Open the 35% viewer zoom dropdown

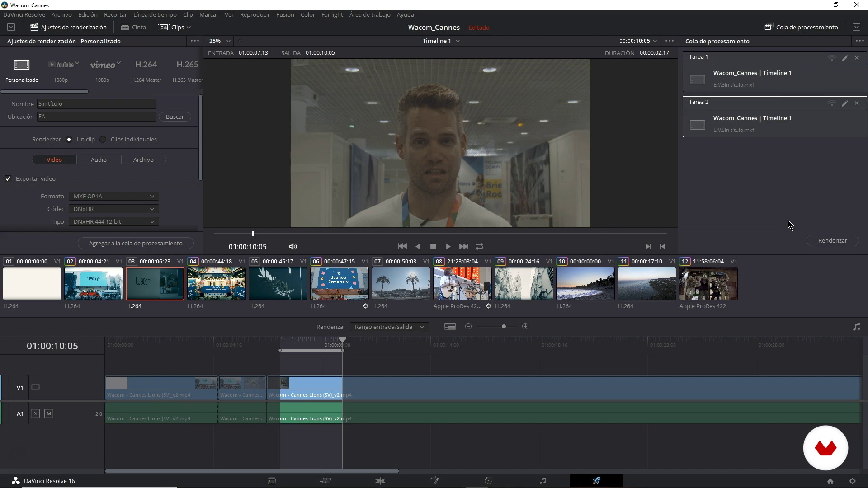220,41
